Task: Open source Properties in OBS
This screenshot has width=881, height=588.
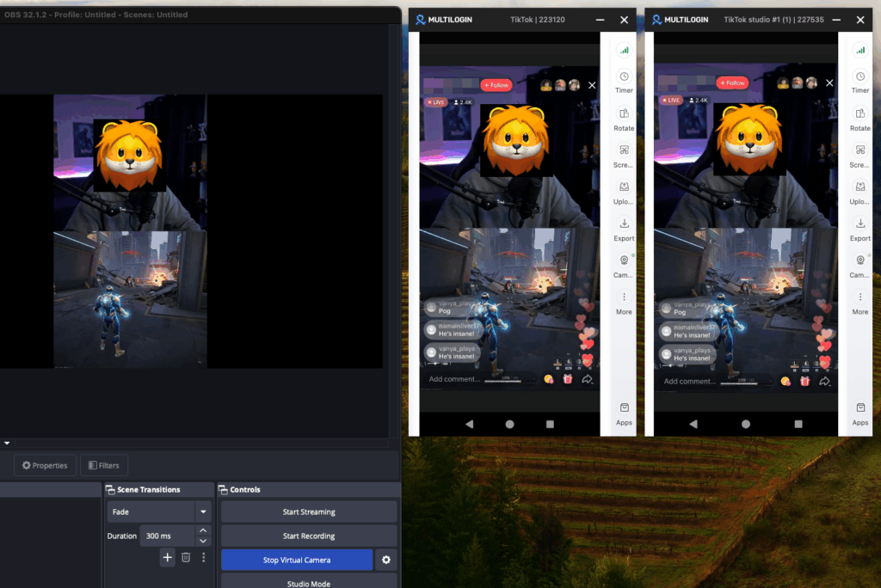Action: coord(45,465)
